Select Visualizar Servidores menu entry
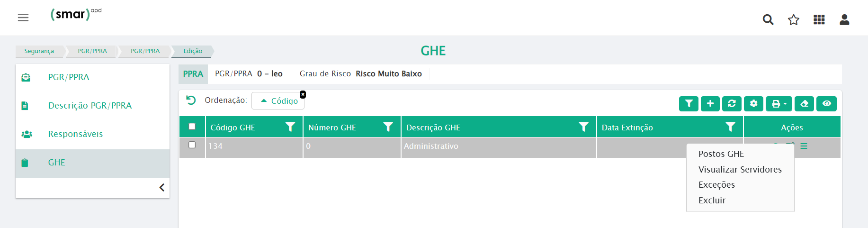Viewport: 868px width, 228px height. pos(740,170)
